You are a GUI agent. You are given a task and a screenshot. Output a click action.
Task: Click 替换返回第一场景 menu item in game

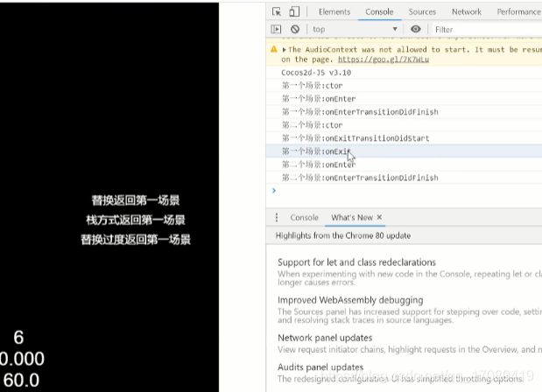[x=136, y=200]
